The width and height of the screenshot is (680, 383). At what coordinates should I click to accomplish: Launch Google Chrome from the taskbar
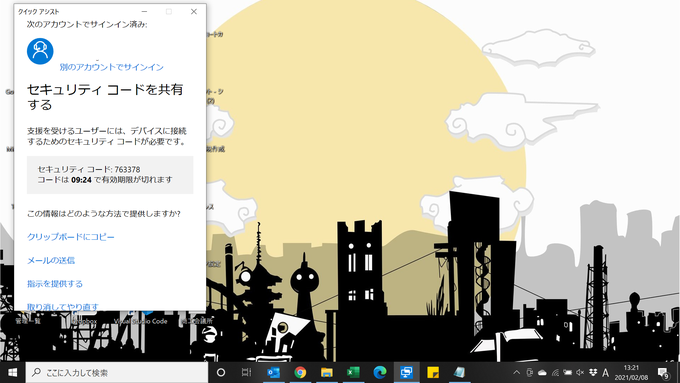pyautogui.click(x=300, y=372)
